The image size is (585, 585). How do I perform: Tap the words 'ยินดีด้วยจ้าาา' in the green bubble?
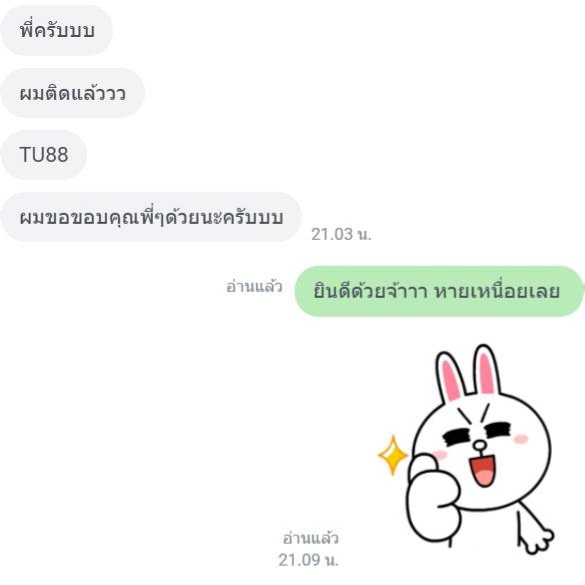(x=369, y=291)
